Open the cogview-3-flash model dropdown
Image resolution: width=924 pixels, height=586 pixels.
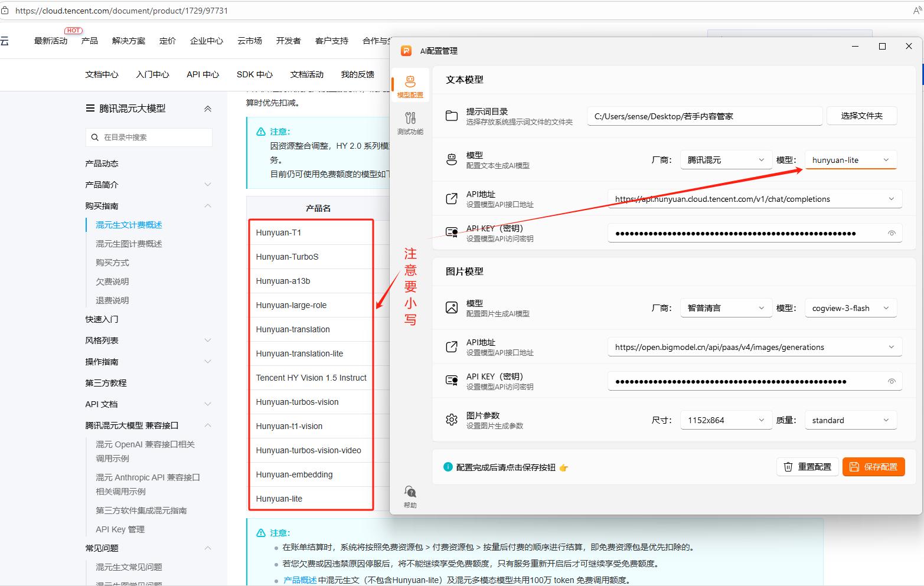[x=850, y=307]
